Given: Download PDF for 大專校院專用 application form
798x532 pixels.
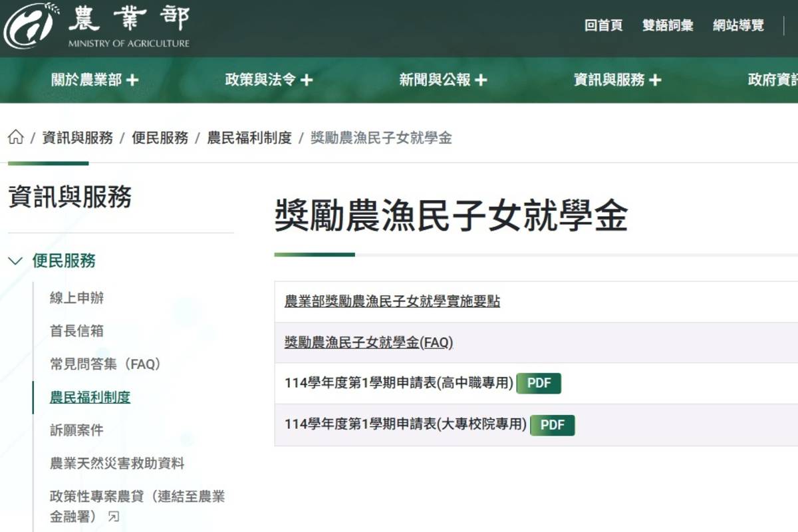Looking at the screenshot, I should coord(552,425).
